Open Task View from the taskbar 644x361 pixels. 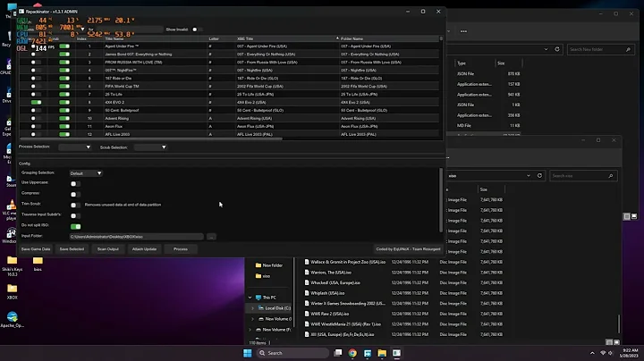coord(337,353)
